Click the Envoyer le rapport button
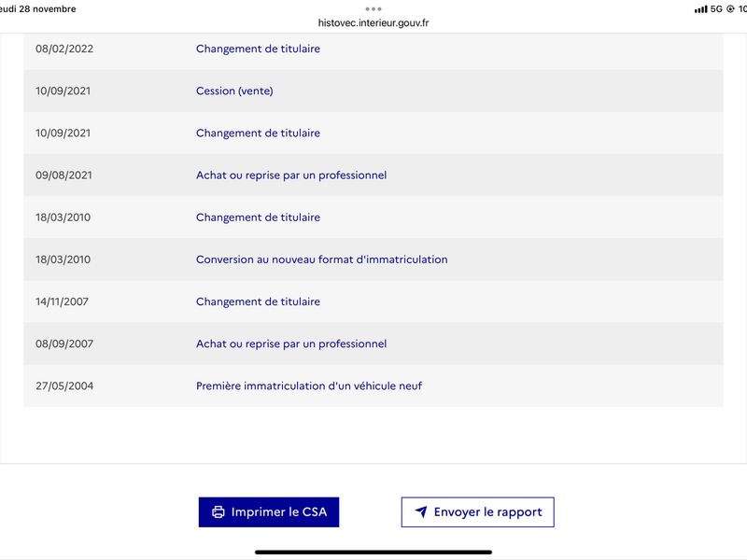 click(x=478, y=511)
